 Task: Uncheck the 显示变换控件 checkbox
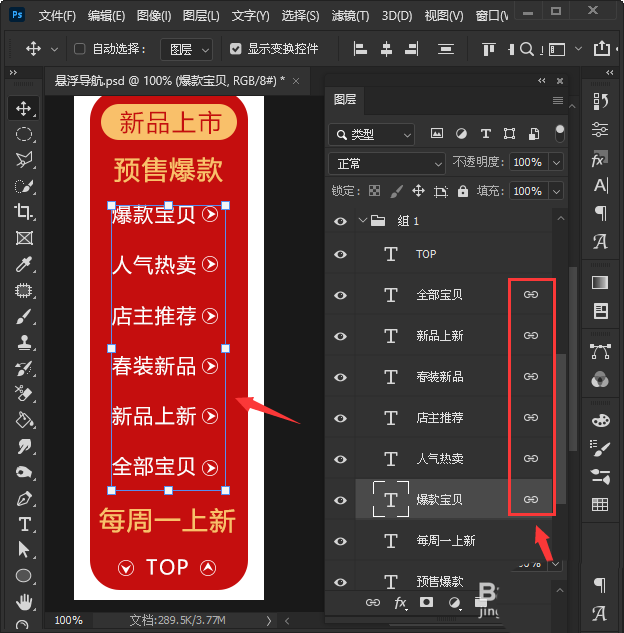point(235,49)
